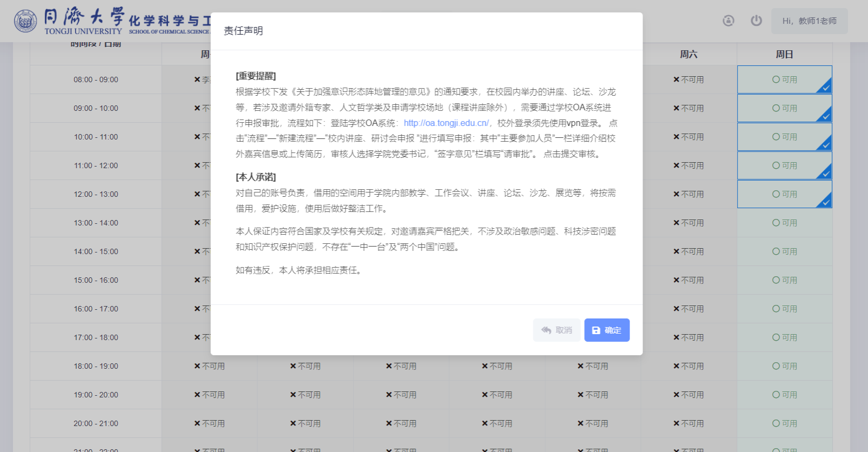Click the 周六 column header
Image resolution: width=868 pixels, height=452 pixels.
click(x=689, y=54)
